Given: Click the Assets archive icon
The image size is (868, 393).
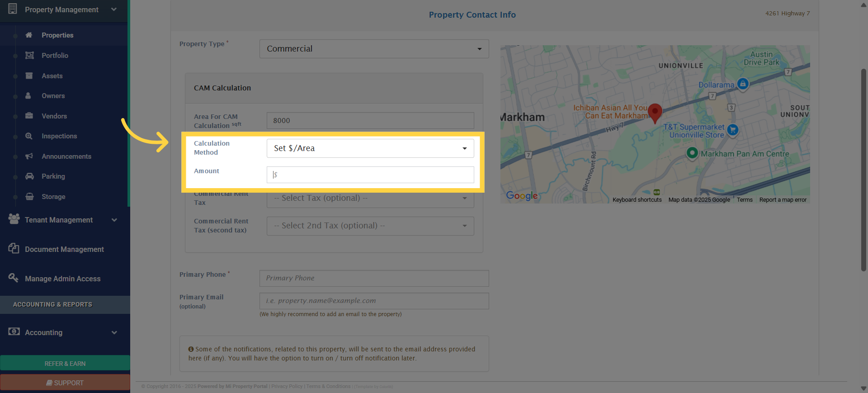Looking at the screenshot, I should pyautogui.click(x=29, y=76).
